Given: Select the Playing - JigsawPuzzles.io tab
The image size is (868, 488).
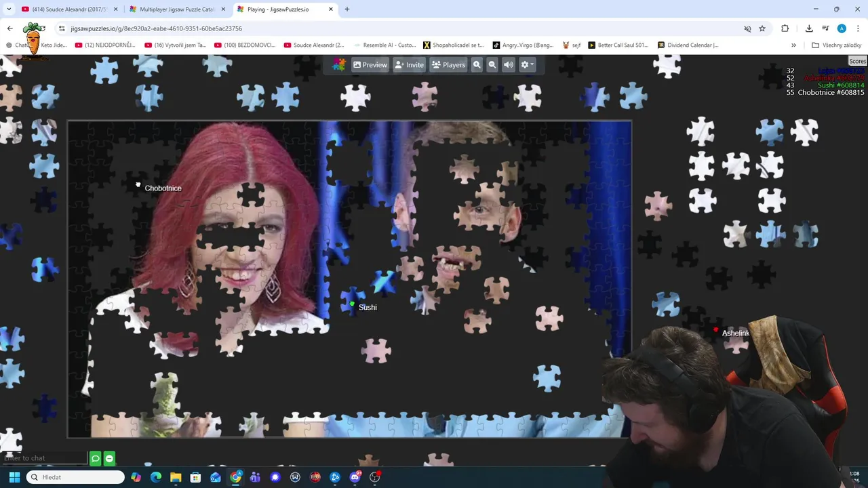Looking at the screenshot, I should [x=285, y=9].
